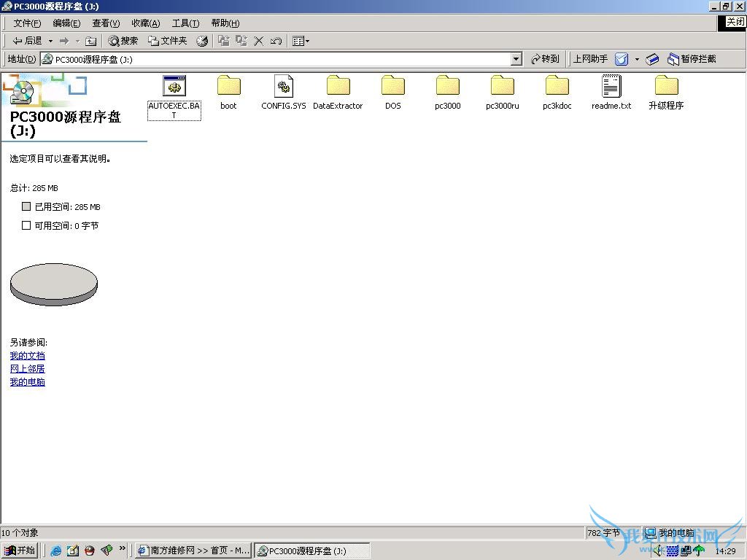The height and width of the screenshot is (560, 747).
Task: Click the 搜索 search button
Action: click(x=123, y=41)
